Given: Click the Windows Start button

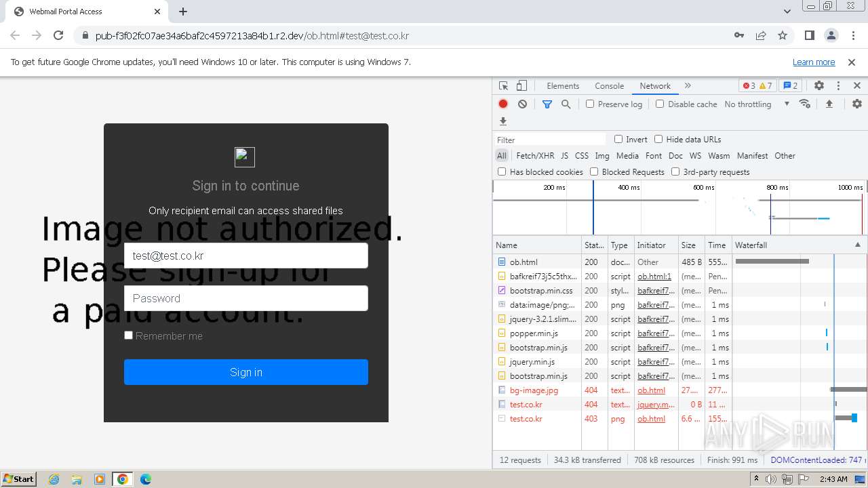Looking at the screenshot, I should coord(18,479).
